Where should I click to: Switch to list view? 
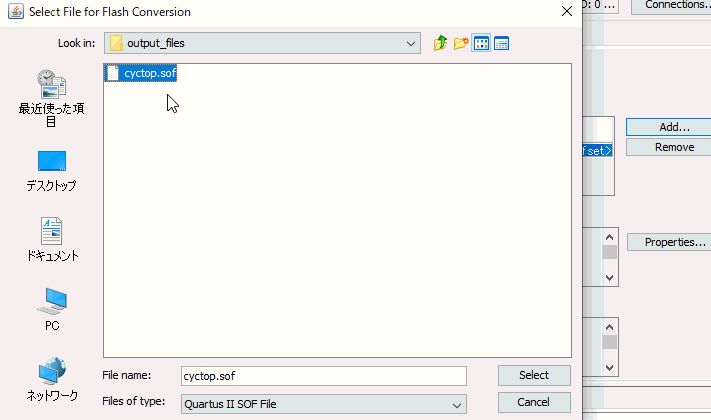click(481, 43)
